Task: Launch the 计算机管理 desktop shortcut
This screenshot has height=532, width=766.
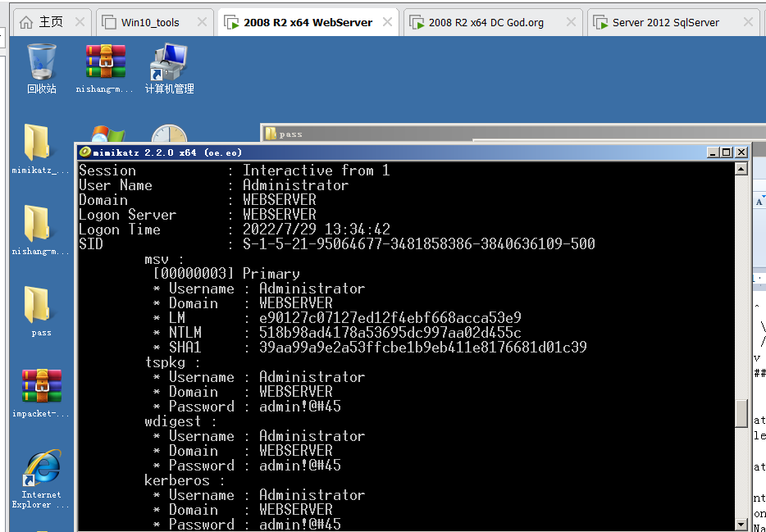Action: pyautogui.click(x=169, y=64)
